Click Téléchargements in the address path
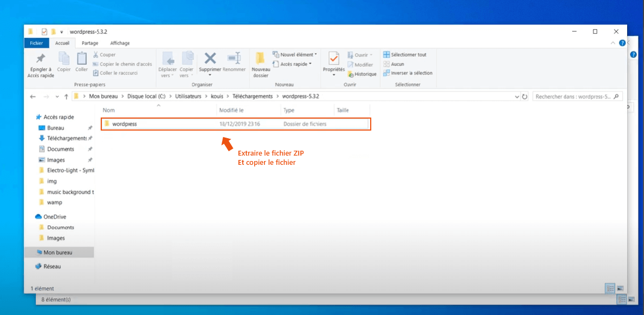 (x=253, y=96)
